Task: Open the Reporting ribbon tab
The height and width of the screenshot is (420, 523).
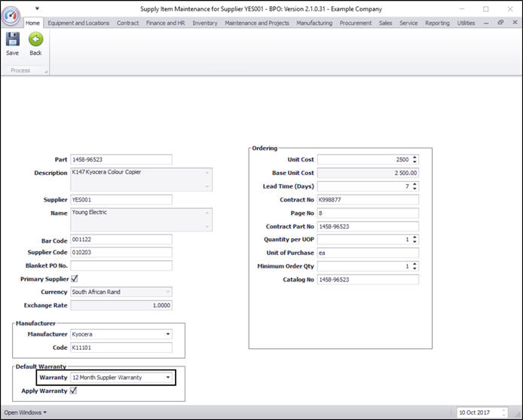Action: 437,23
